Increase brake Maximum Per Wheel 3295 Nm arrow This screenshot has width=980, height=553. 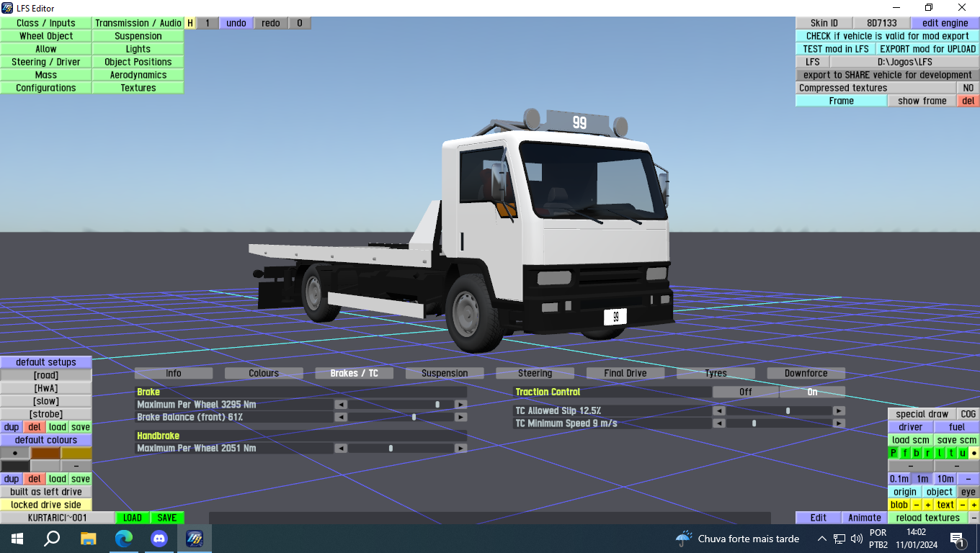(x=460, y=405)
